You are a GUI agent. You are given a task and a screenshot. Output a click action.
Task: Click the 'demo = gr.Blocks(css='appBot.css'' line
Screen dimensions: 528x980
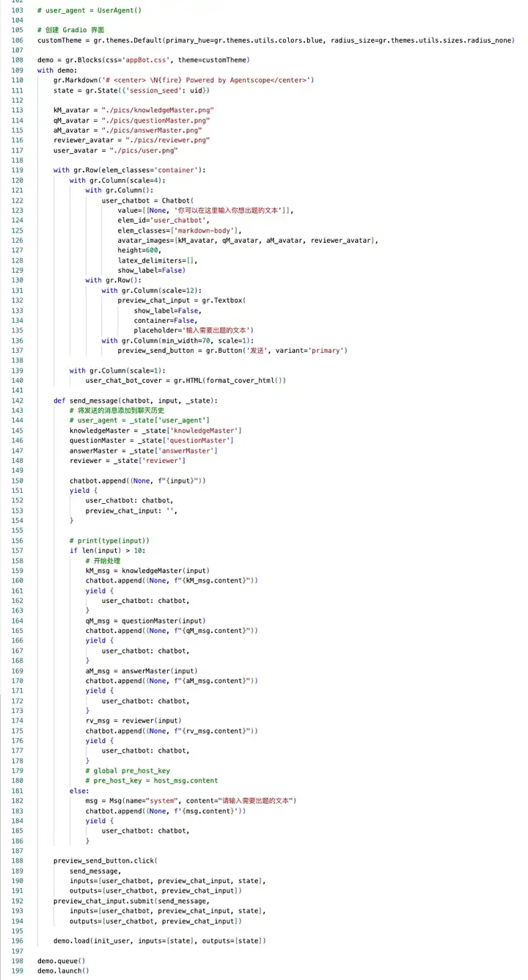click(x=143, y=60)
